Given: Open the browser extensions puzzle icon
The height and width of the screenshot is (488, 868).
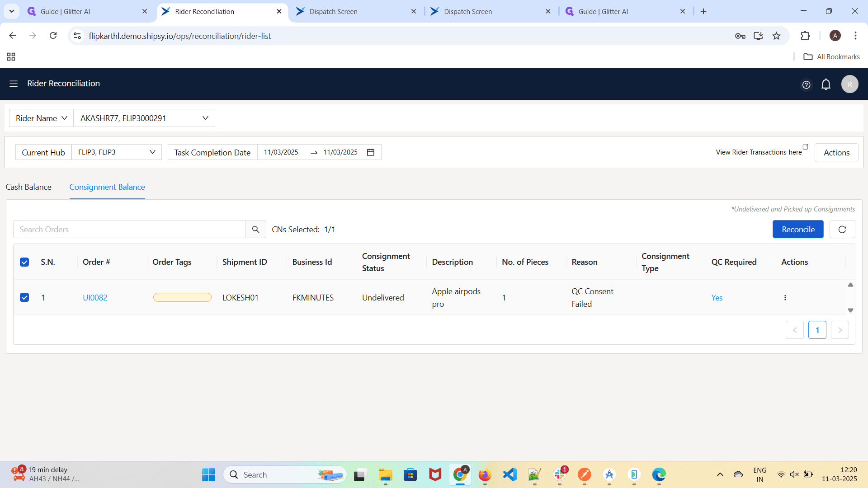Looking at the screenshot, I should [x=805, y=36].
